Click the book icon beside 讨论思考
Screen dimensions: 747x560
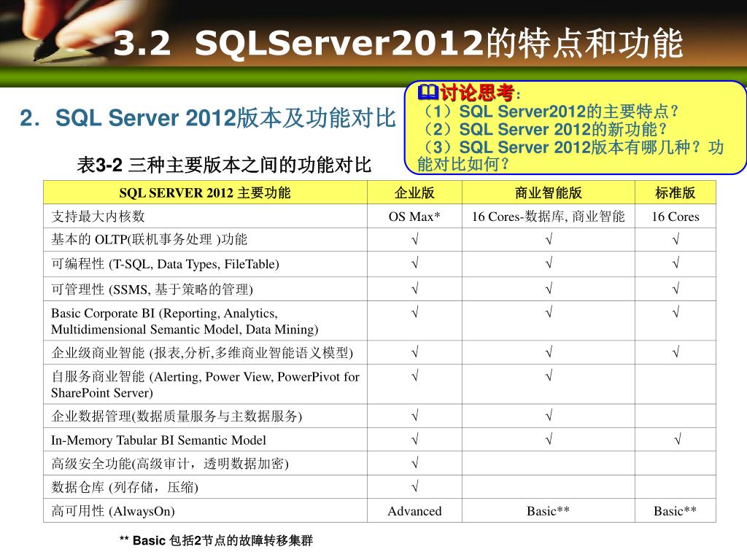[x=427, y=91]
